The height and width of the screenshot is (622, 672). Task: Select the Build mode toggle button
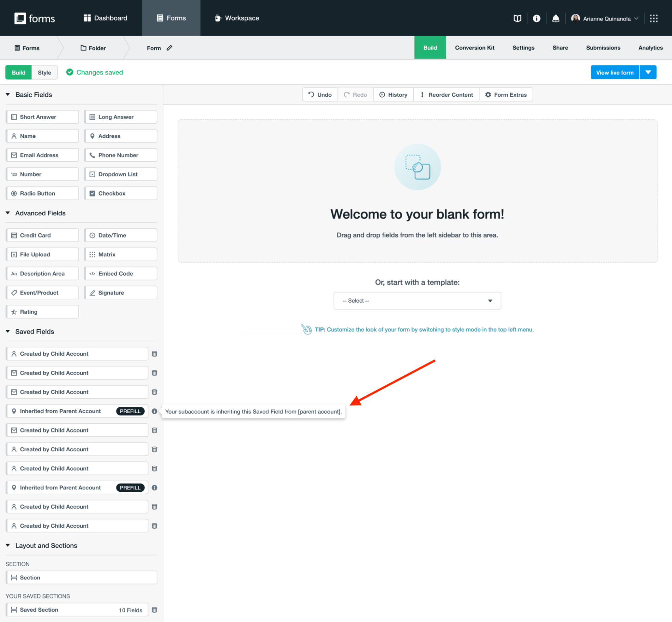[18, 72]
